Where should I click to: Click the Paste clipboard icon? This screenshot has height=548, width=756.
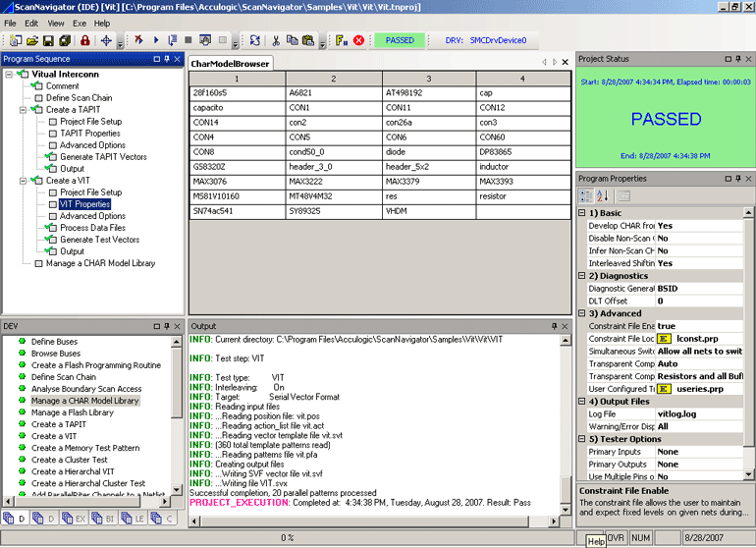pyautogui.click(x=308, y=40)
